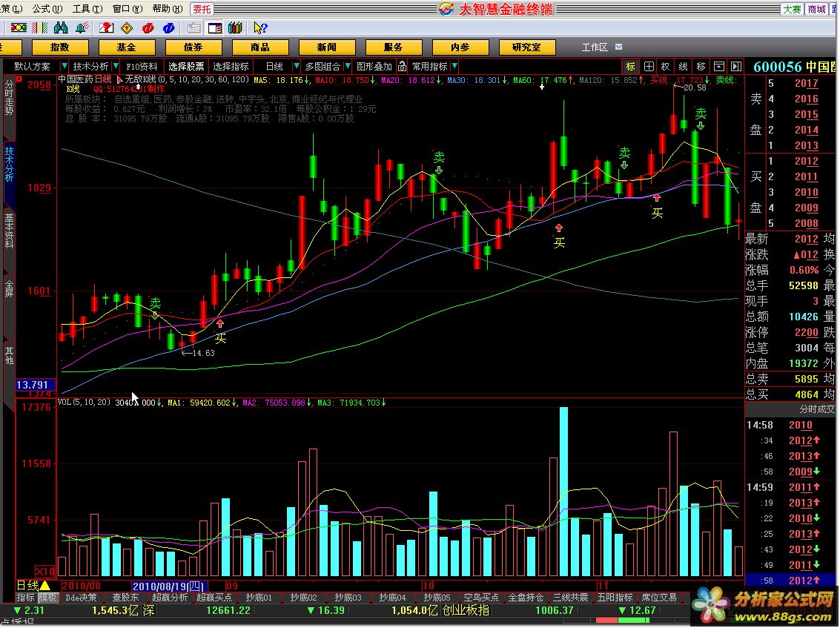Click the blue round logo icon

pyautogui.click(x=169, y=28)
